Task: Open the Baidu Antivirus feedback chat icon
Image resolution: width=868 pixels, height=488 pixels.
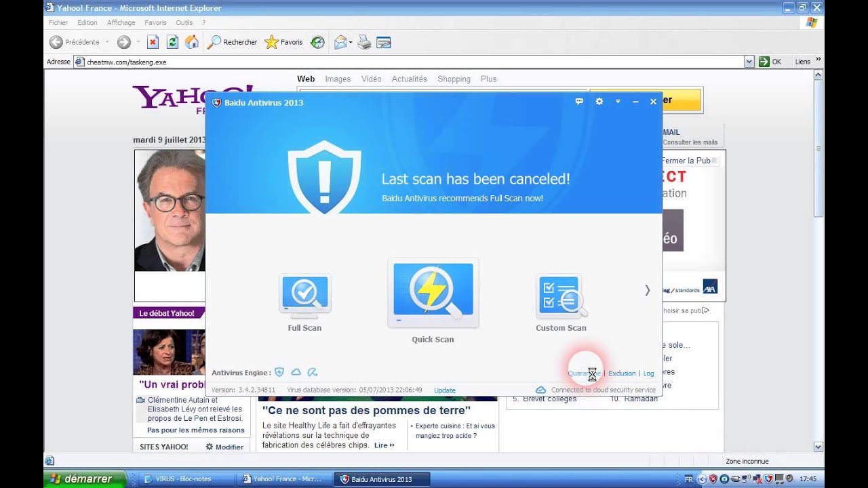Action: (x=579, y=102)
